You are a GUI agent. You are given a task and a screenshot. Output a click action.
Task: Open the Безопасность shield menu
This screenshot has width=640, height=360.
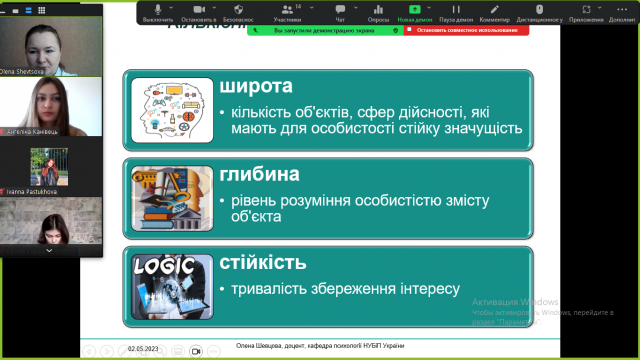click(238, 13)
